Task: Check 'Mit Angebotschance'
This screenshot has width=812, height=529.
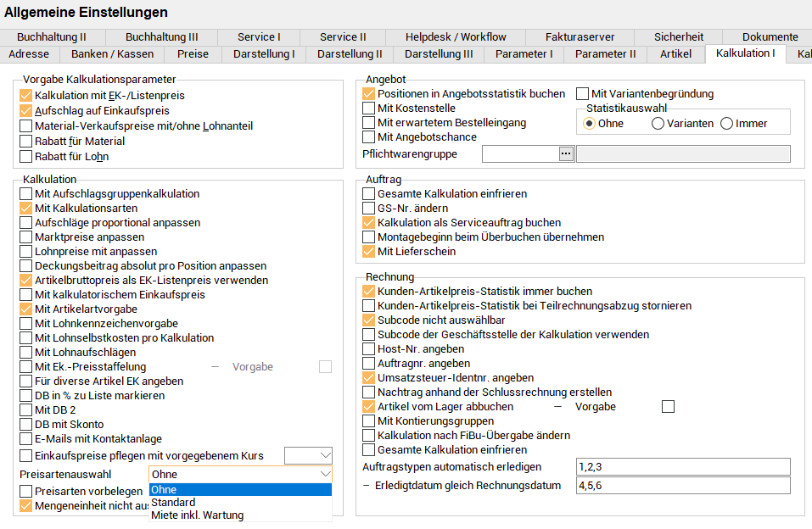Action: (369, 137)
